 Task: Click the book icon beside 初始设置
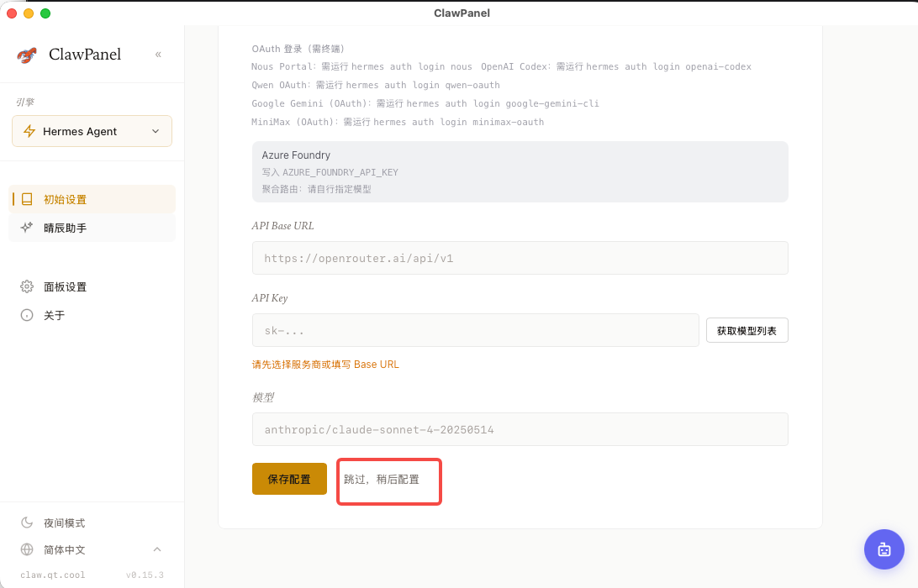coord(27,200)
